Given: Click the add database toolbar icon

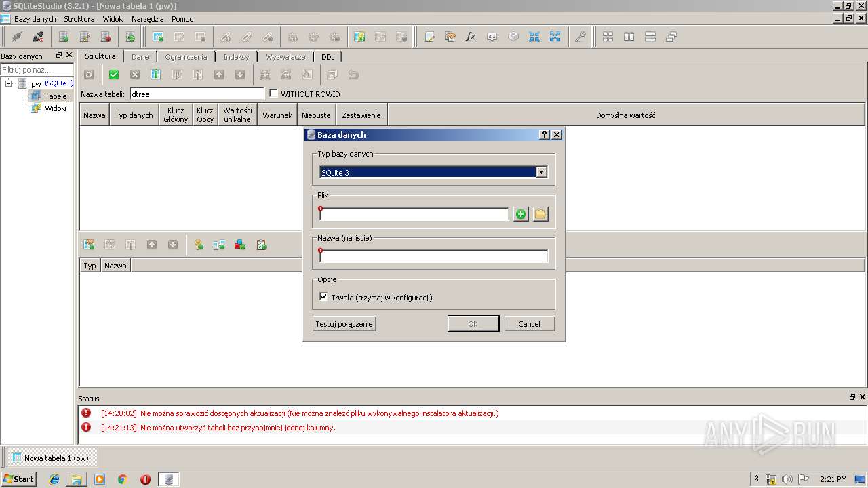Looking at the screenshot, I should tap(64, 37).
